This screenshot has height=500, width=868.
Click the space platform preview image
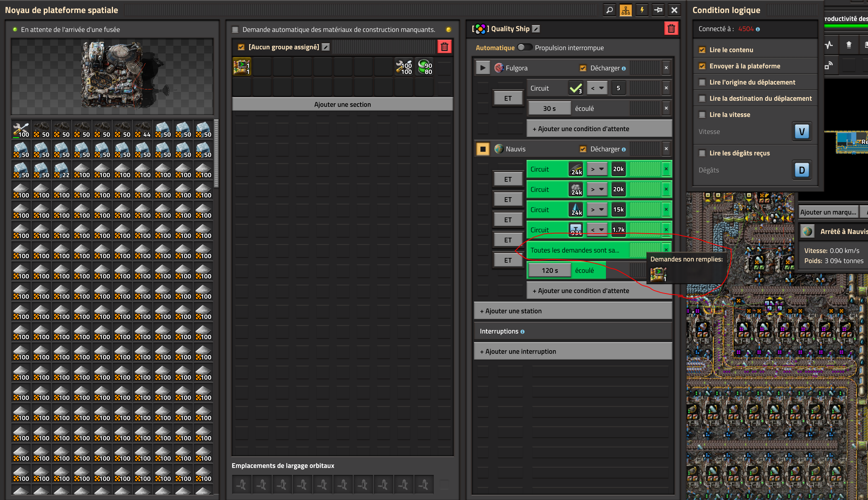coord(112,77)
